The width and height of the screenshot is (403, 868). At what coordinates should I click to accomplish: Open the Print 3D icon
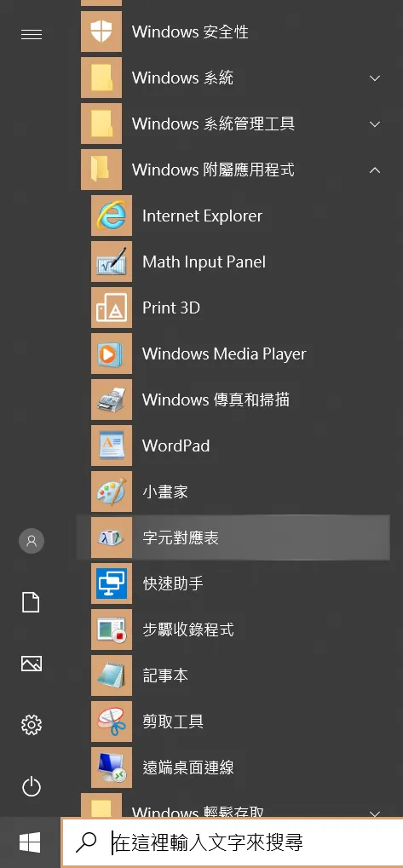(x=112, y=308)
